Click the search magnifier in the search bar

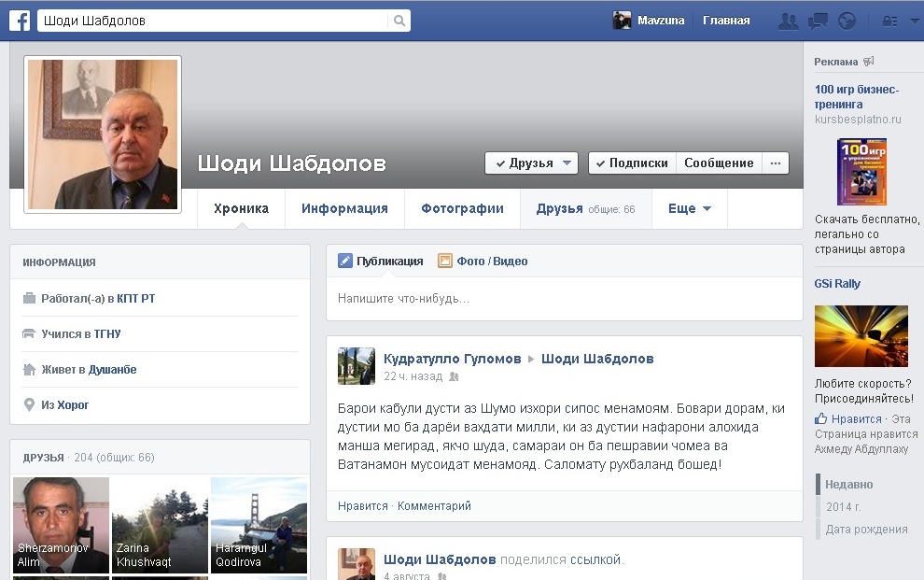[399, 19]
